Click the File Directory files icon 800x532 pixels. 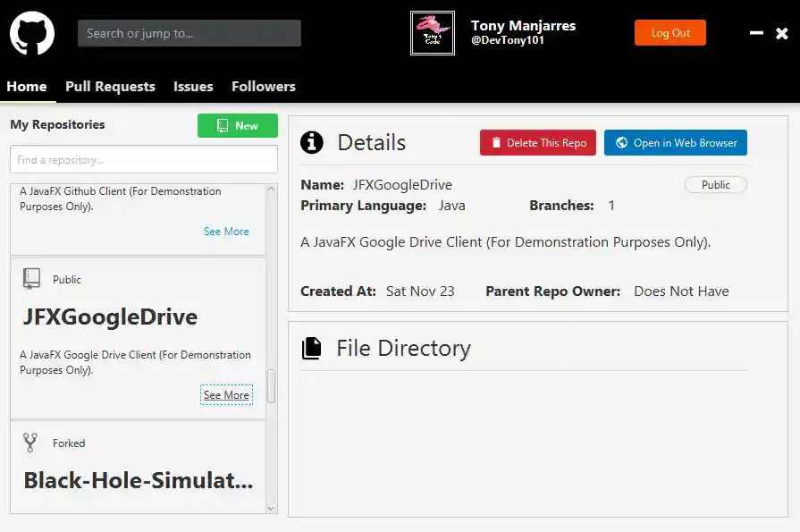(x=312, y=349)
